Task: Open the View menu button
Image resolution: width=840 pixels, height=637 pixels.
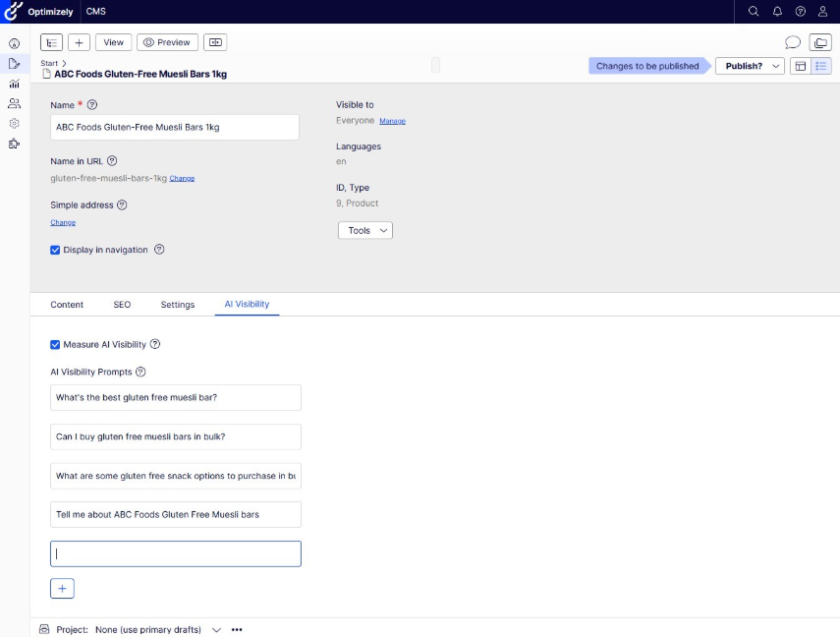Action: click(x=114, y=42)
